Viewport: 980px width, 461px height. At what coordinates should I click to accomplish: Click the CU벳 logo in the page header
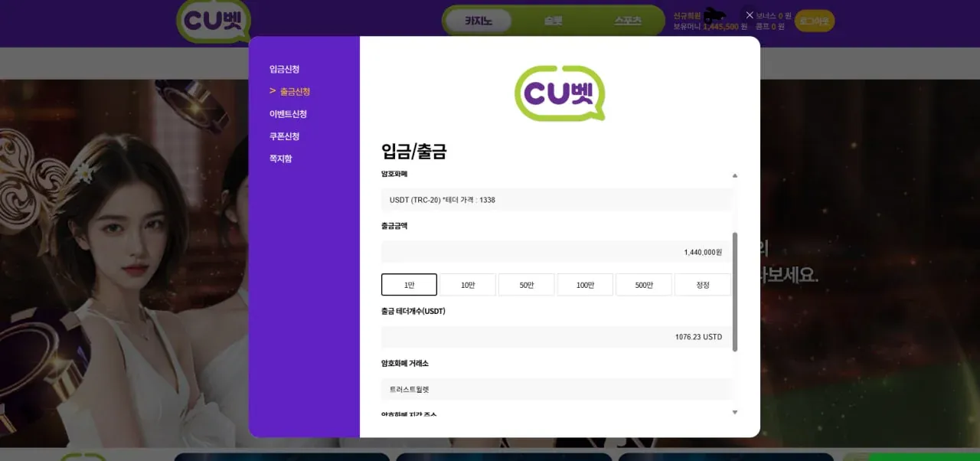213,22
